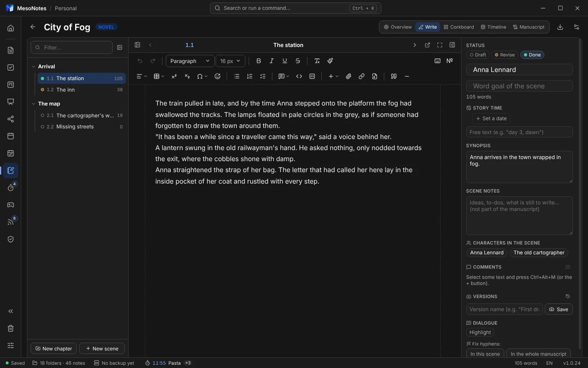Insert inline code
Image resolution: width=588 pixels, height=368 pixels.
(299, 76)
